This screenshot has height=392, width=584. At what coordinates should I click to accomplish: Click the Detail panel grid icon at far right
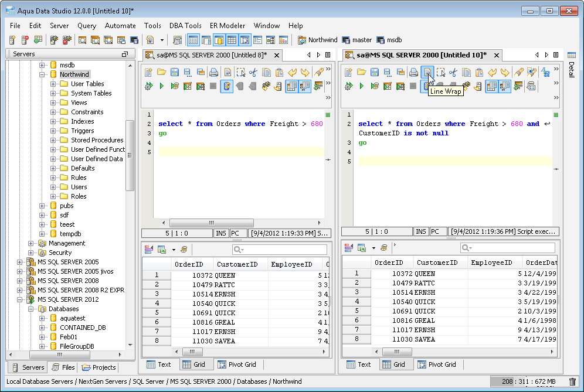(x=571, y=55)
